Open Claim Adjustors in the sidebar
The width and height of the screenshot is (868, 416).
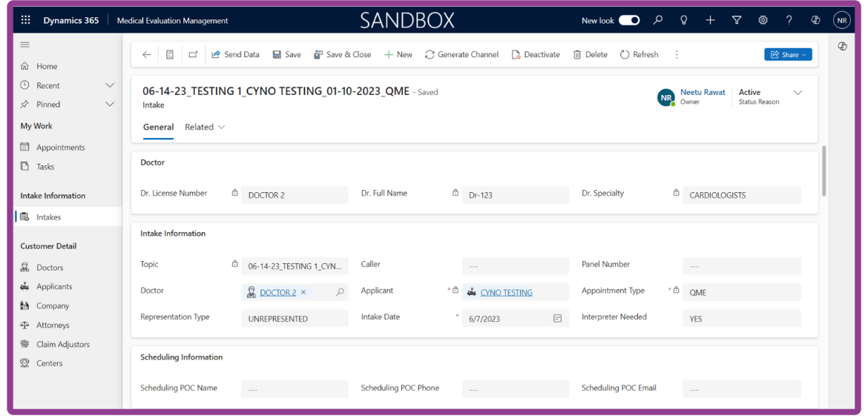[x=63, y=344]
